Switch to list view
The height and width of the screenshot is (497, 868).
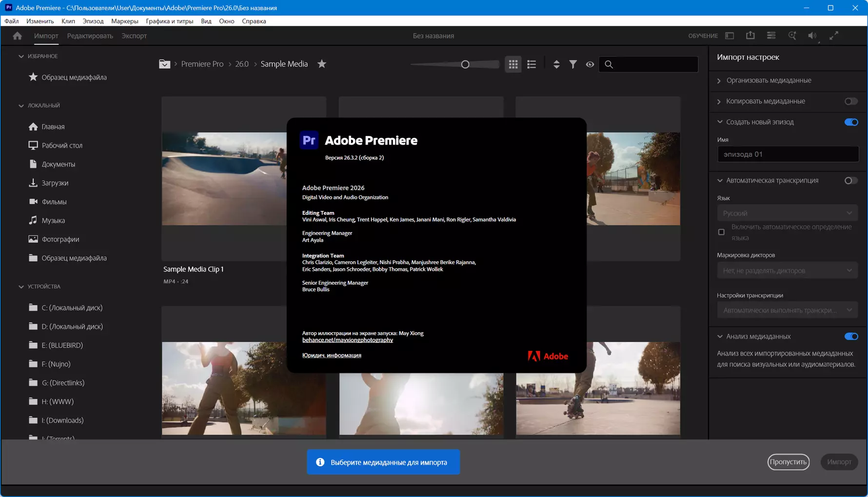coord(532,64)
